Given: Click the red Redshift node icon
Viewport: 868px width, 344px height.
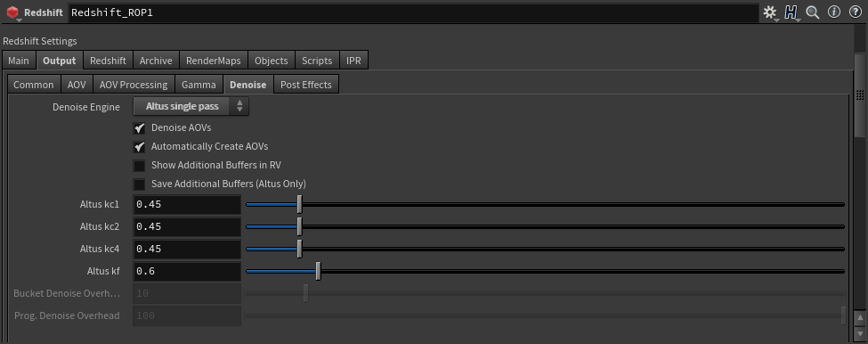Looking at the screenshot, I should [x=12, y=12].
